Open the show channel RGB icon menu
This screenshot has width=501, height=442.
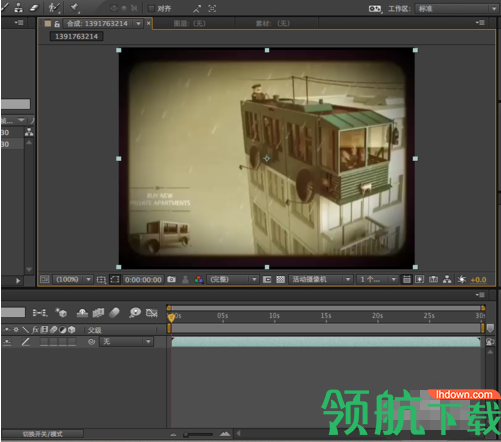coord(199,279)
